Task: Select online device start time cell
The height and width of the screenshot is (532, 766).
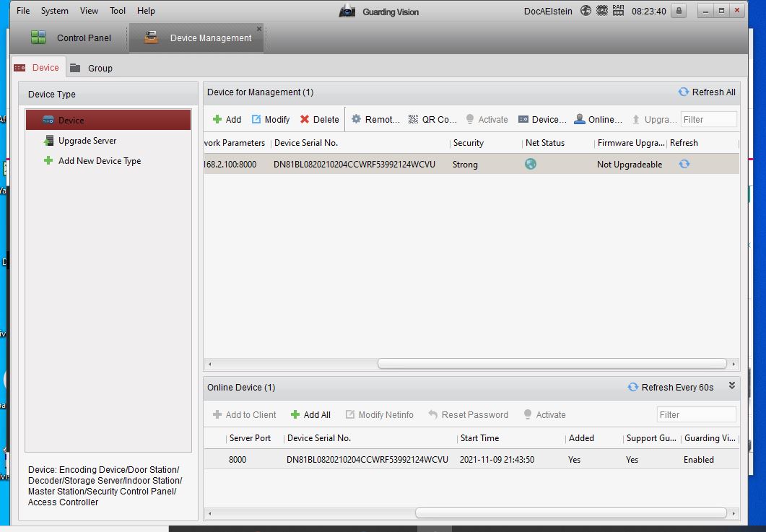Action: point(497,460)
